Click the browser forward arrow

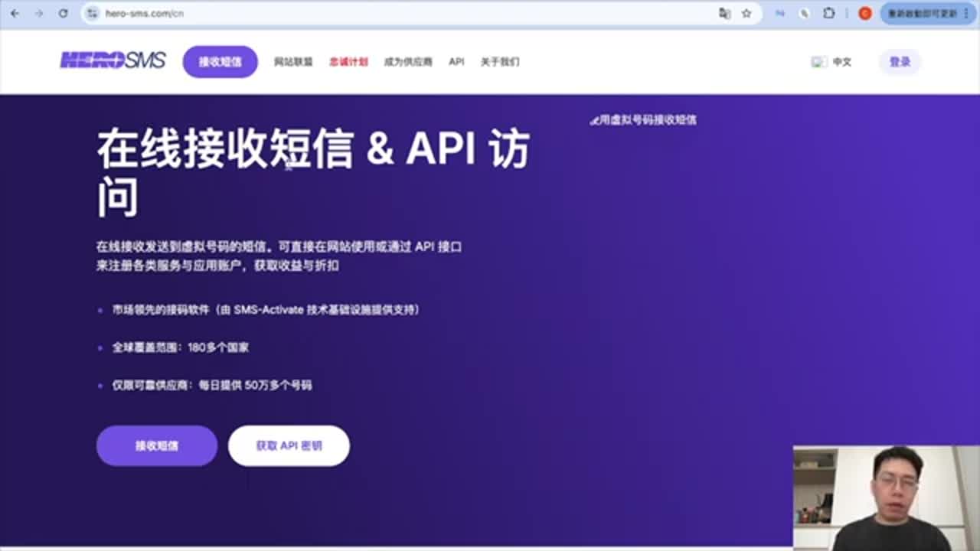point(39,13)
